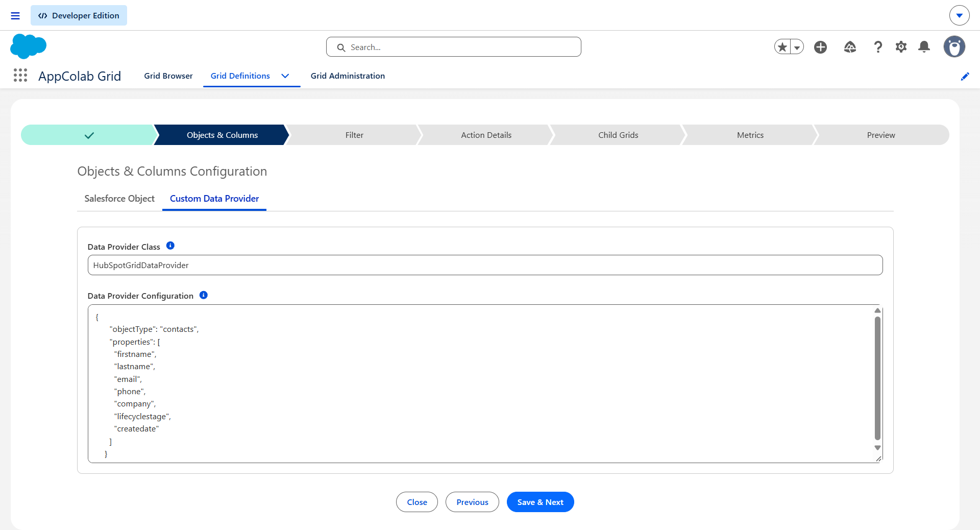
Task: Open the hamburger menu at top left
Action: (x=15, y=16)
